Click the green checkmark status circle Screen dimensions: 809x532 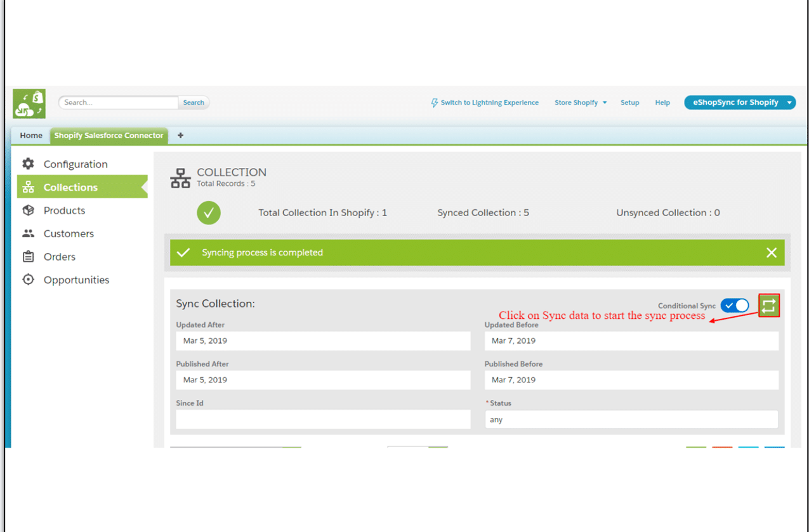tap(208, 213)
